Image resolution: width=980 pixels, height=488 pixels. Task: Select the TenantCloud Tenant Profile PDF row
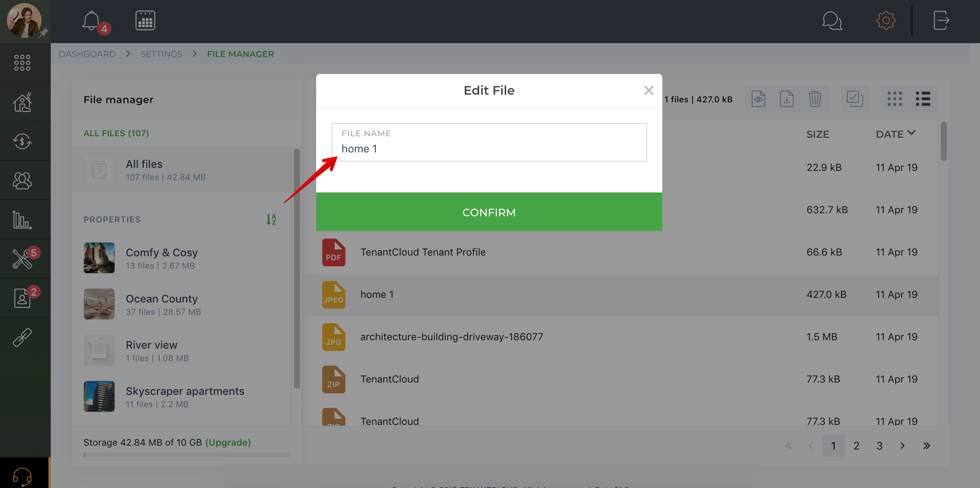pos(620,252)
